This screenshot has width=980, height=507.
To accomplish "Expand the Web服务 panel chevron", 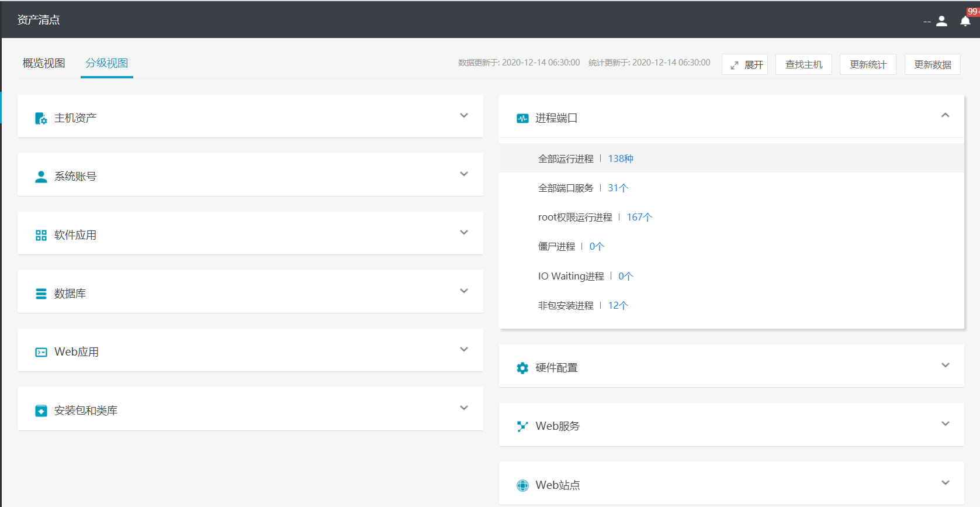I will [x=946, y=424].
